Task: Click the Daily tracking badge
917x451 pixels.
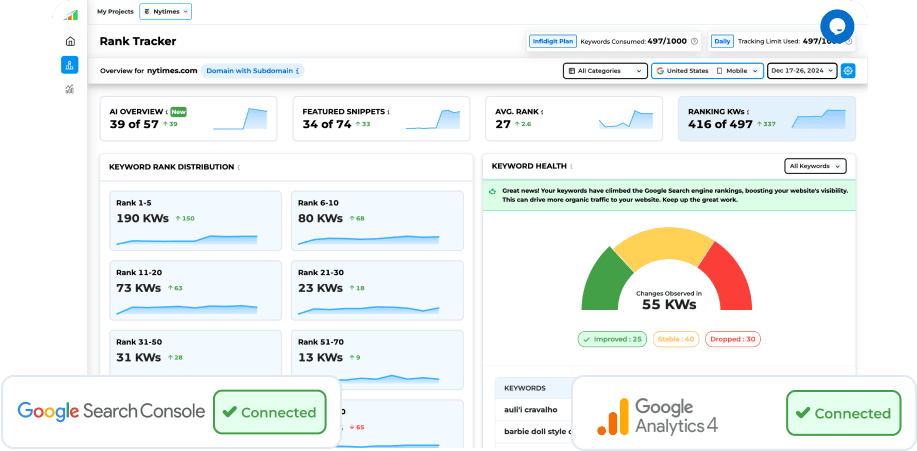Action: (722, 42)
